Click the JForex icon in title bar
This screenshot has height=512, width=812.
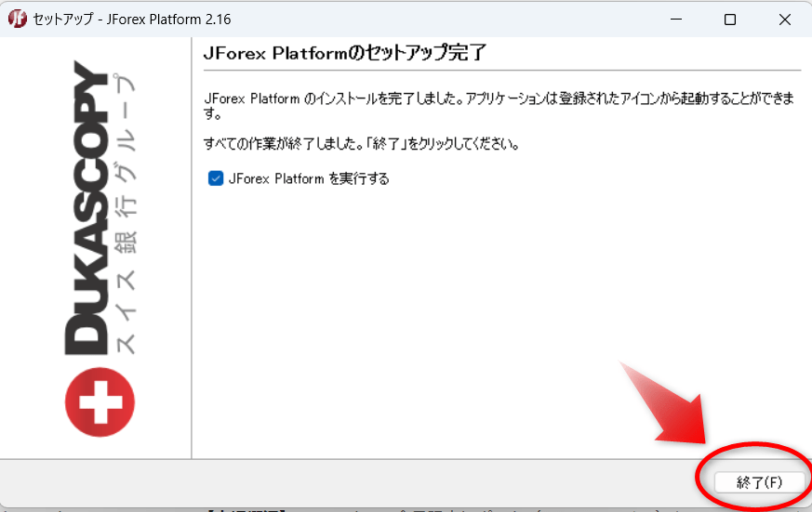[x=17, y=20]
